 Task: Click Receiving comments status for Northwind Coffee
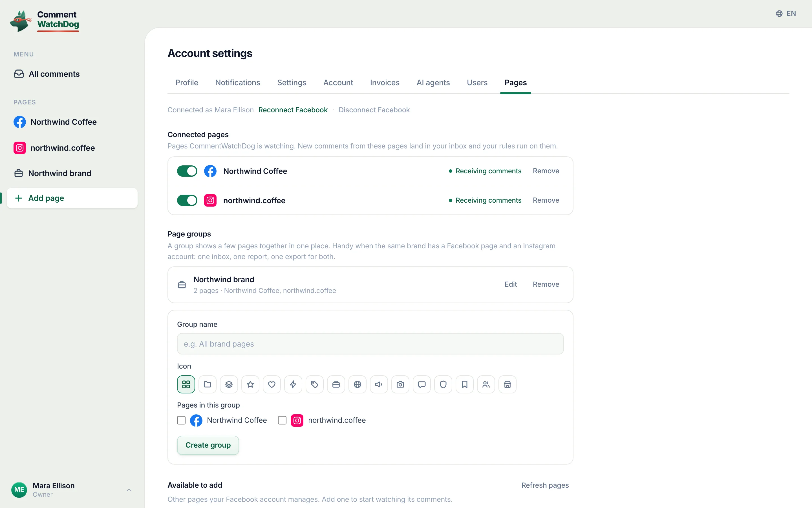coord(485,171)
